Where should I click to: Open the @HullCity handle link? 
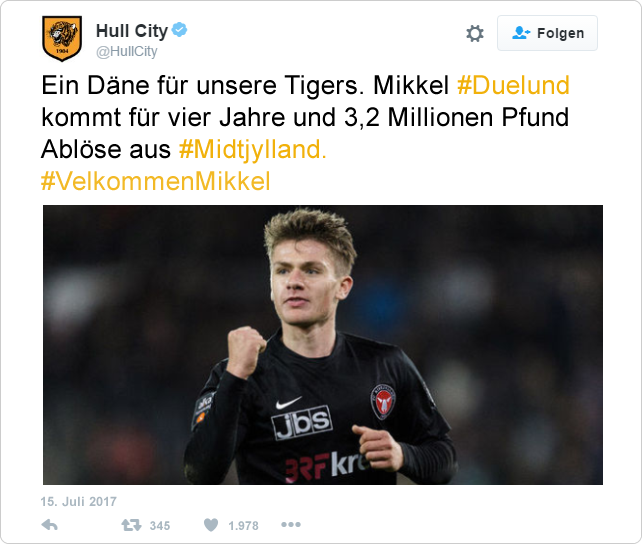(x=127, y=52)
